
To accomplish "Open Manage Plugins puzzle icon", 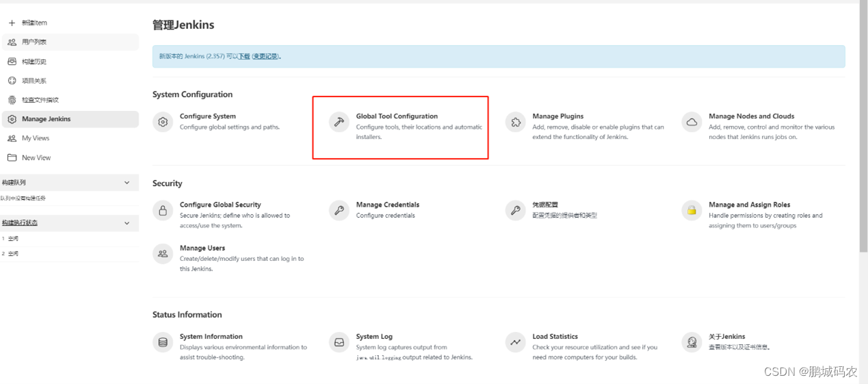I will [515, 123].
